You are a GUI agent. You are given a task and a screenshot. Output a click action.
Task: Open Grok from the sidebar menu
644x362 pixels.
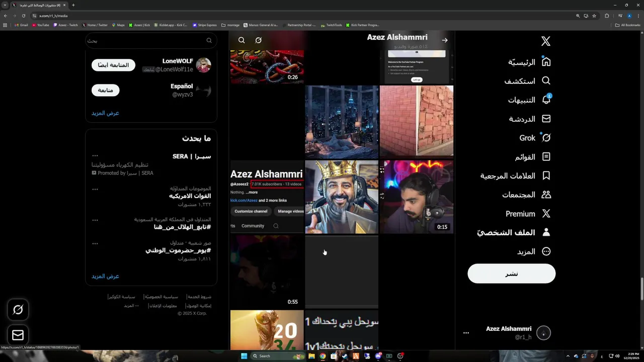(x=535, y=138)
